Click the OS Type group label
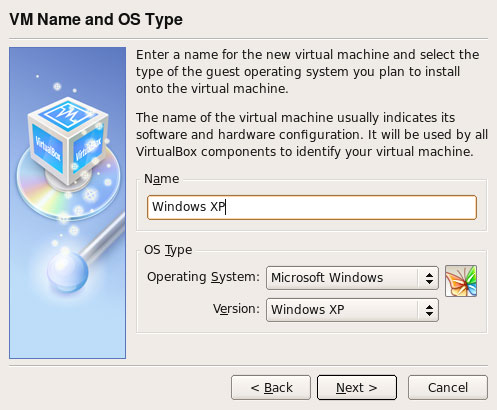 click(168, 250)
